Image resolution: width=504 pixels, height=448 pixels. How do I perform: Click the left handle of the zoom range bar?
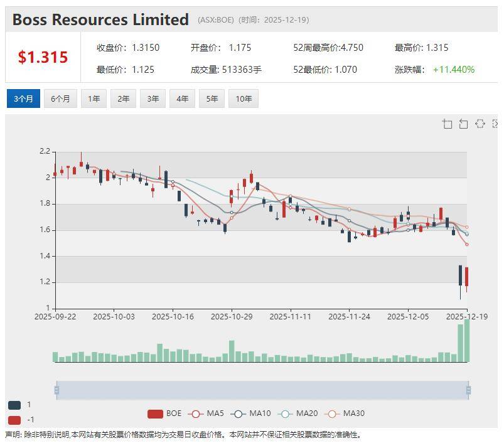(x=56, y=390)
